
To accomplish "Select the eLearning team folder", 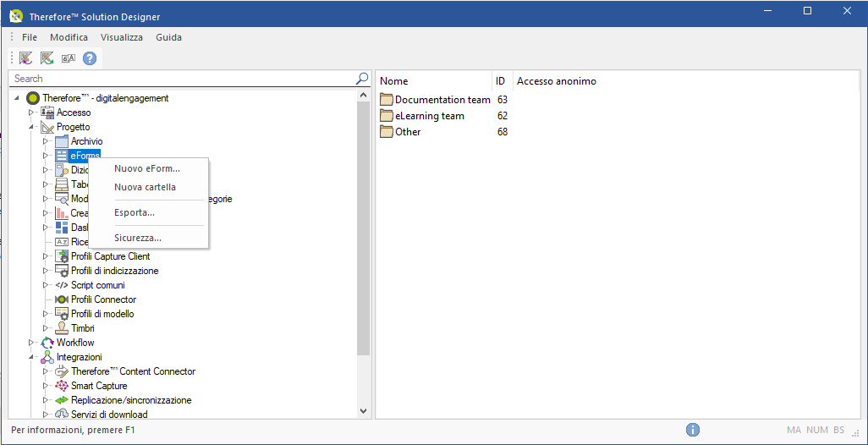I will (x=429, y=116).
